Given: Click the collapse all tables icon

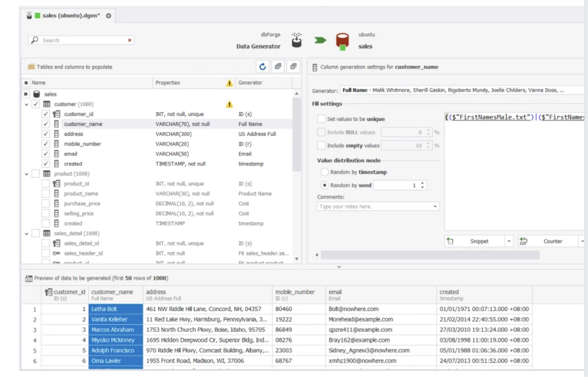Looking at the screenshot, I should click(293, 66).
